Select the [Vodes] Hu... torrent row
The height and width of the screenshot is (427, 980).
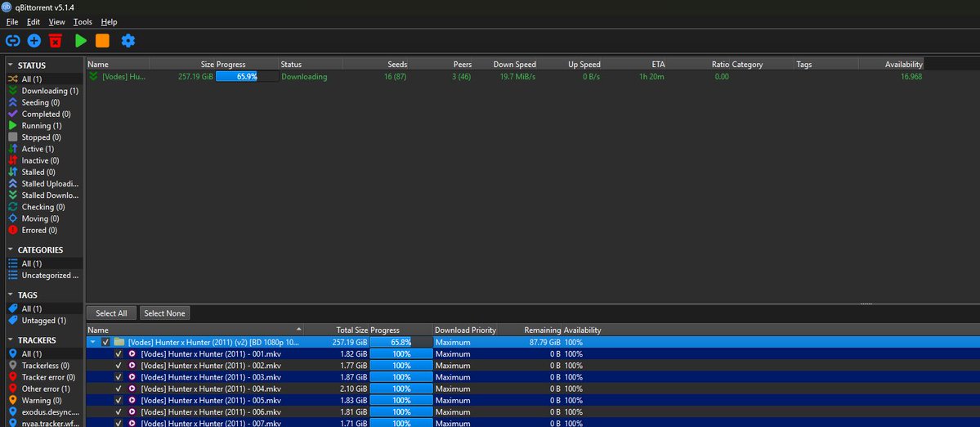pyautogui.click(x=504, y=77)
